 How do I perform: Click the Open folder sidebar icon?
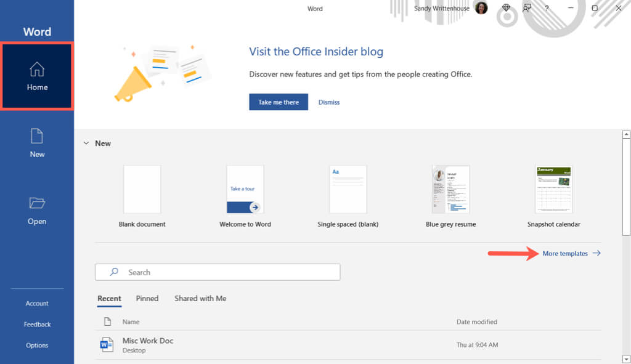pos(36,203)
